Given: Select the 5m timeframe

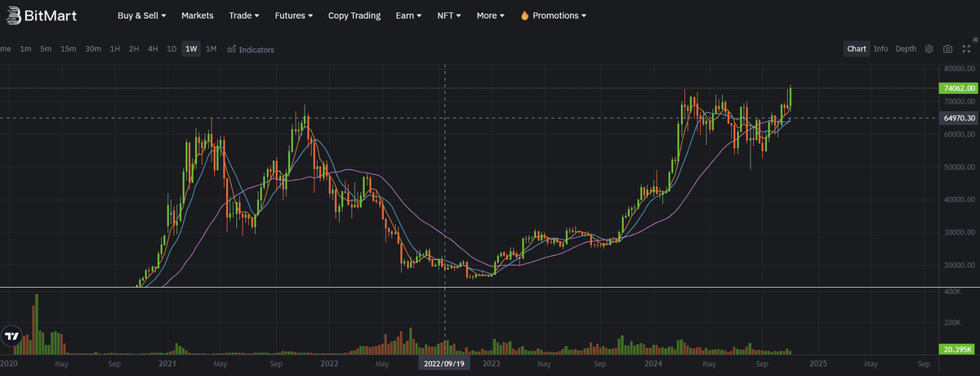Looking at the screenshot, I should click(46, 49).
